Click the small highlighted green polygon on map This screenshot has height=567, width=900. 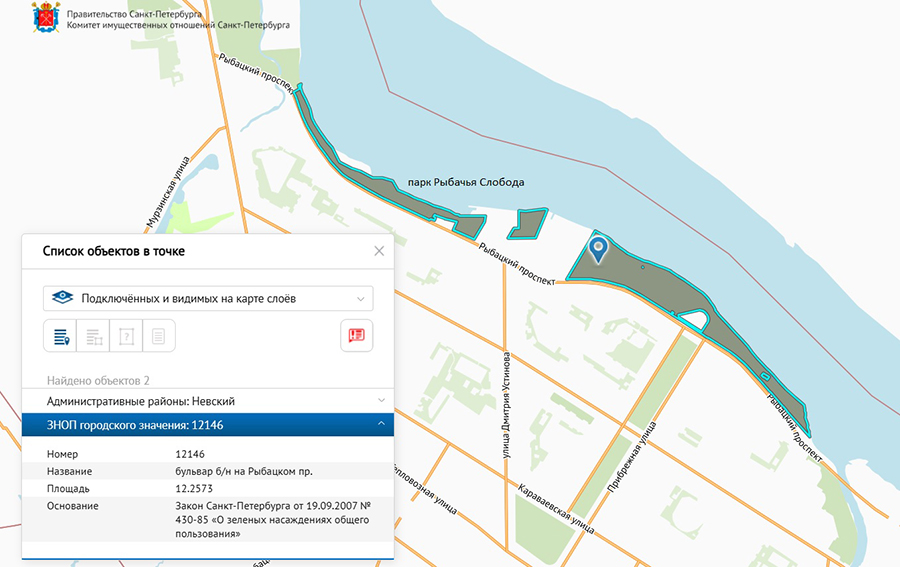[x=527, y=224]
